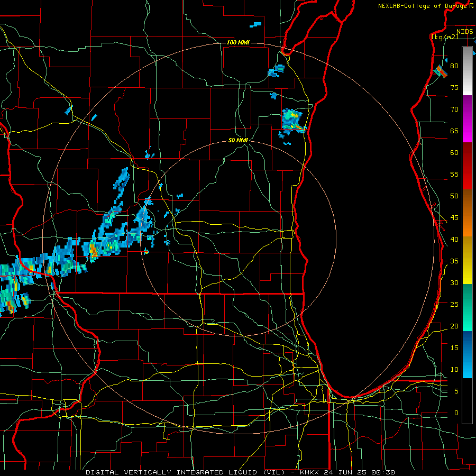Click the 100 NMI range ring label
The image size is (476, 476).
(238, 42)
